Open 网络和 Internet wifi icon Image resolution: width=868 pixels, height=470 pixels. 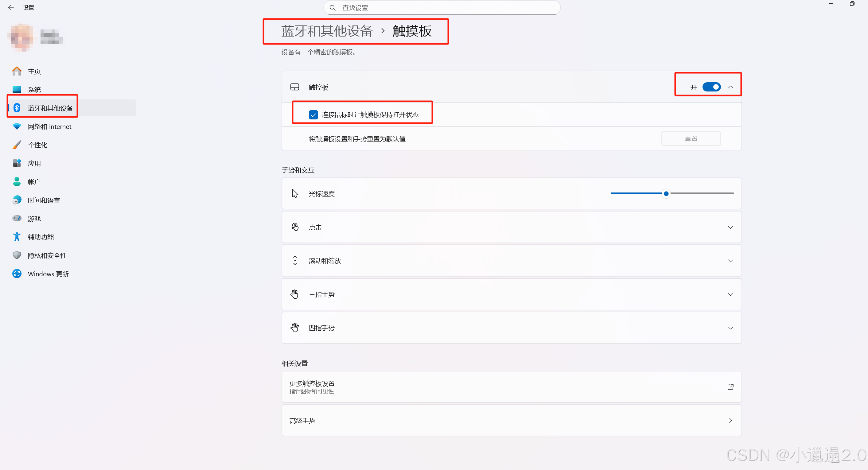tap(17, 126)
